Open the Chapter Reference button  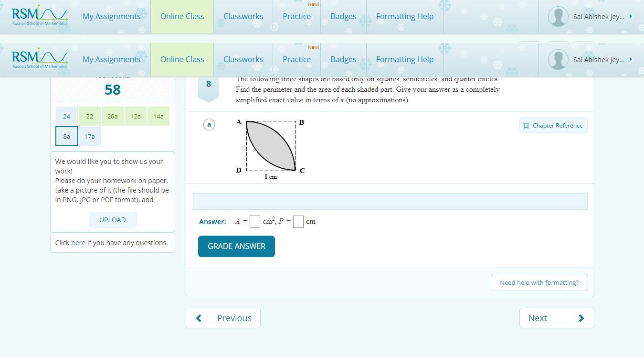(553, 126)
